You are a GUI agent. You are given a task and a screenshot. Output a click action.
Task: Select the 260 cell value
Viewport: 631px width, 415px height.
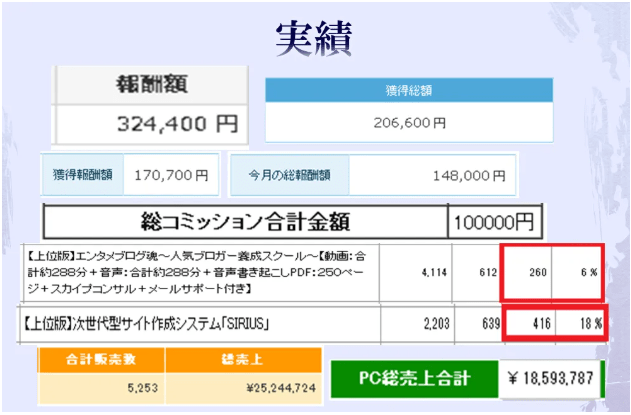[x=538, y=273]
